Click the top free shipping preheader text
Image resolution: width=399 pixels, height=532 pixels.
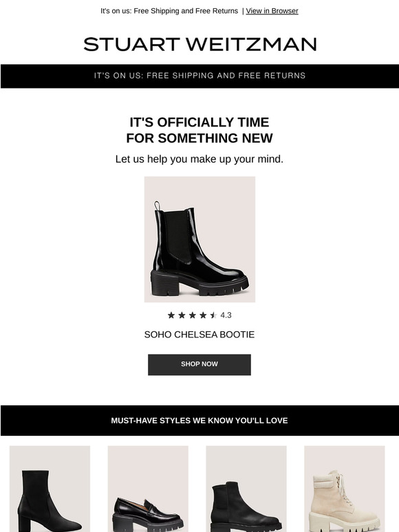[x=169, y=11]
